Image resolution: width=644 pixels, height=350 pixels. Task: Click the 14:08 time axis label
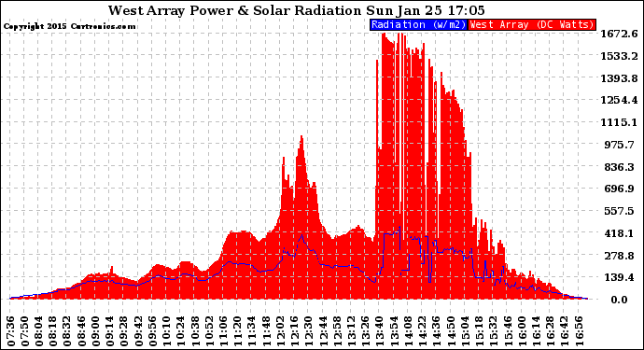point(408,331)
